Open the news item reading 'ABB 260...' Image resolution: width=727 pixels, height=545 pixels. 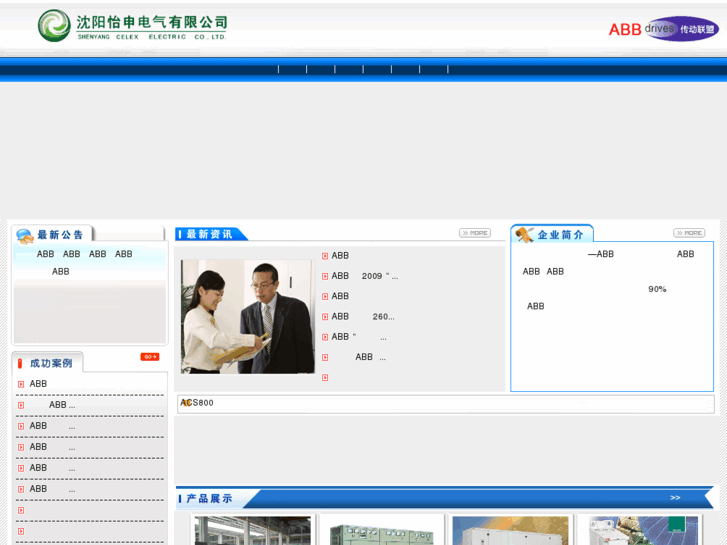(363, 316)
